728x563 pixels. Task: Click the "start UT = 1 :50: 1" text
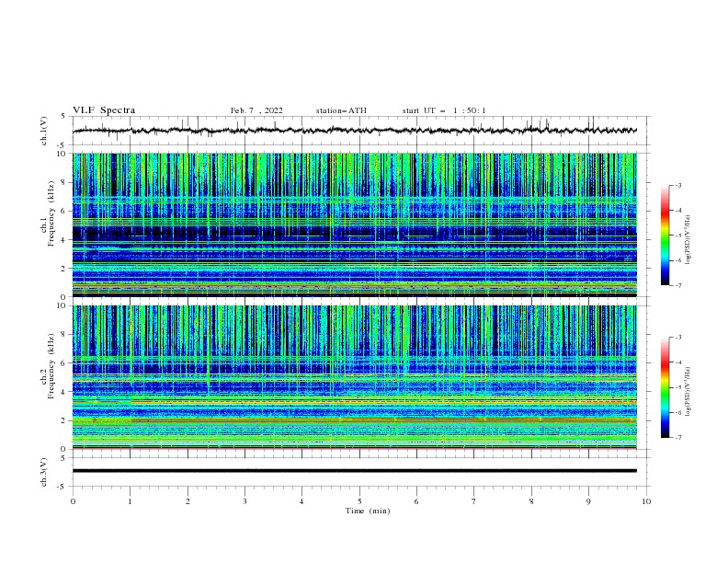[x=444, y=110]
